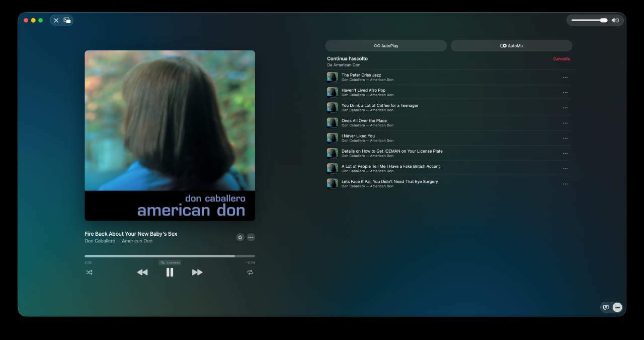Adjust the volume slider

click(x=589, y=20)
